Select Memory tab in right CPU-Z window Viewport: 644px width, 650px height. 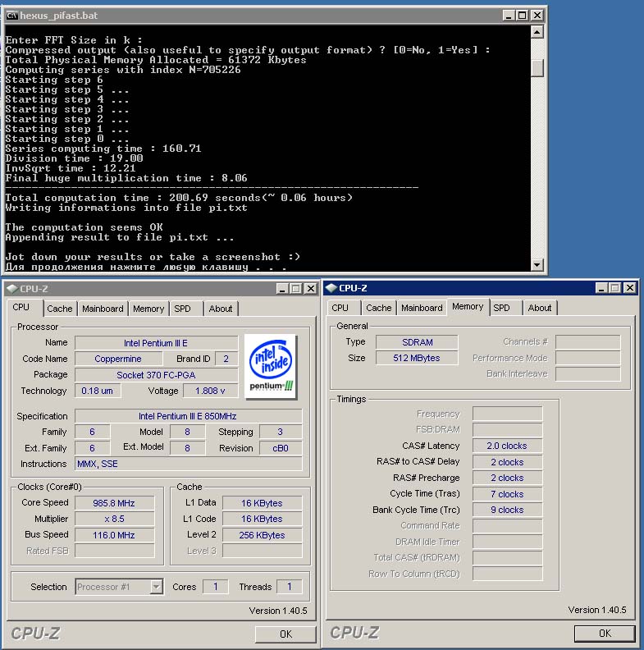pyautogui.click(x=468, y=306)
